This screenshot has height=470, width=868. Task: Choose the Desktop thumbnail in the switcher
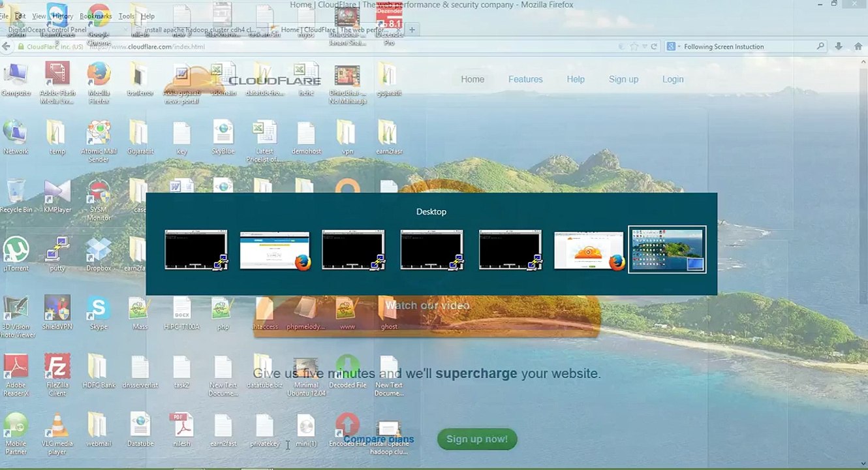(x=667, y=249)
